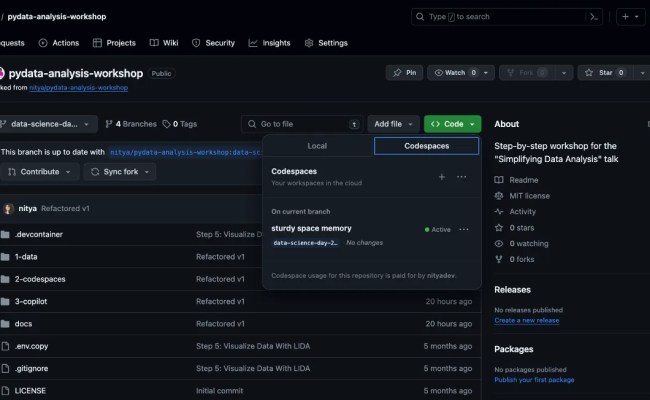Click Create a new release link
Screen dimensions: 650x400
526,320
